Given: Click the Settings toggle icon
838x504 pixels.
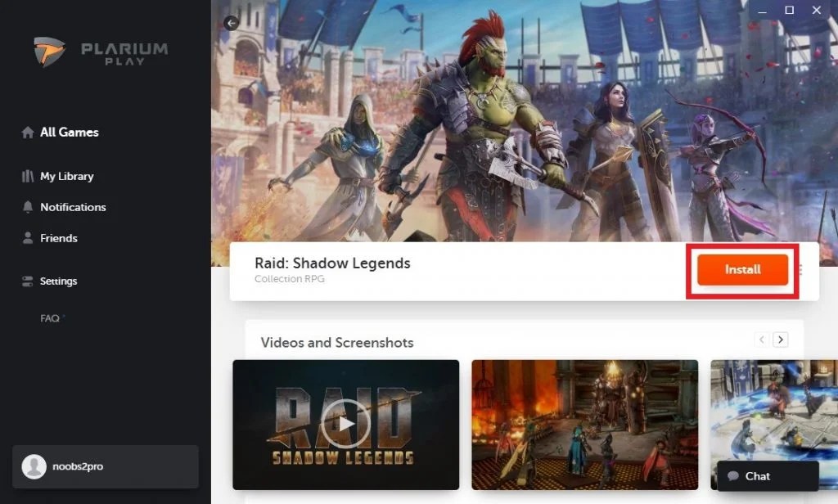Looking at the screenshot, I should tap(28, 281).
